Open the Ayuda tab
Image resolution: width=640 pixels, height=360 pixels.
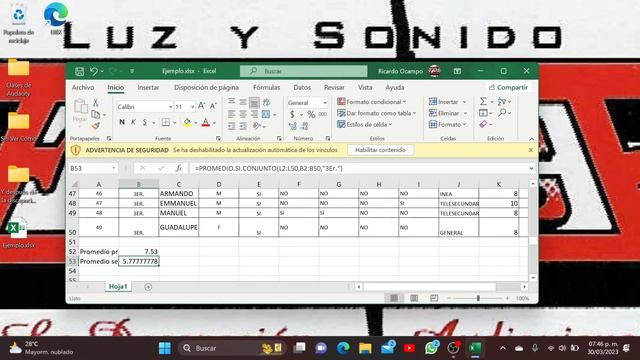point(395,87)
